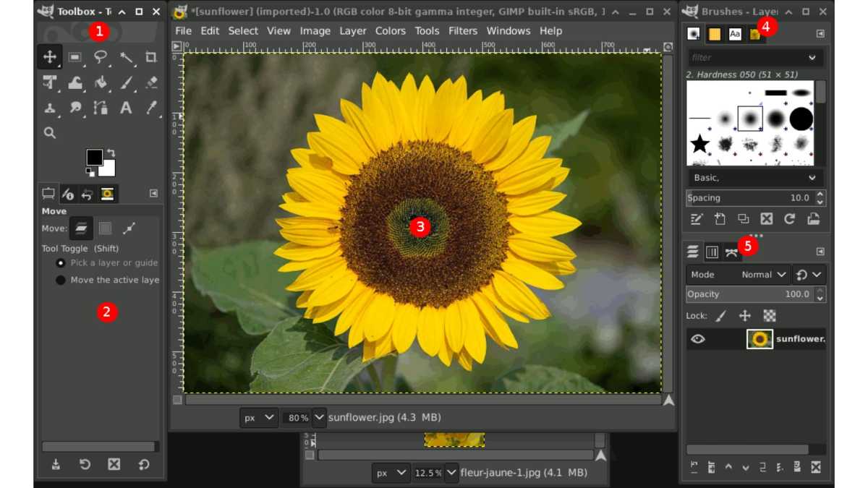Select the Clone stamp tool

pyautogui.click(x=50, y=108)
